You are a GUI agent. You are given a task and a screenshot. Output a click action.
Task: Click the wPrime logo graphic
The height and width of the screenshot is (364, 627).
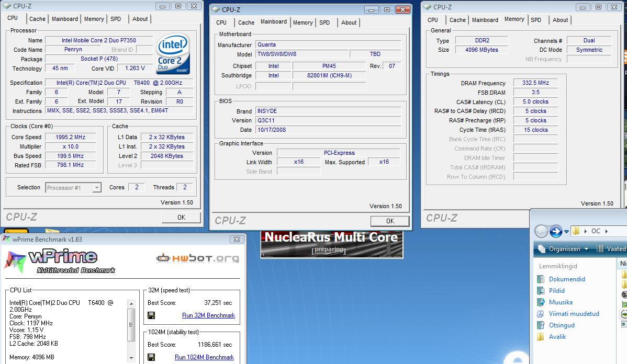pos(60,261)
